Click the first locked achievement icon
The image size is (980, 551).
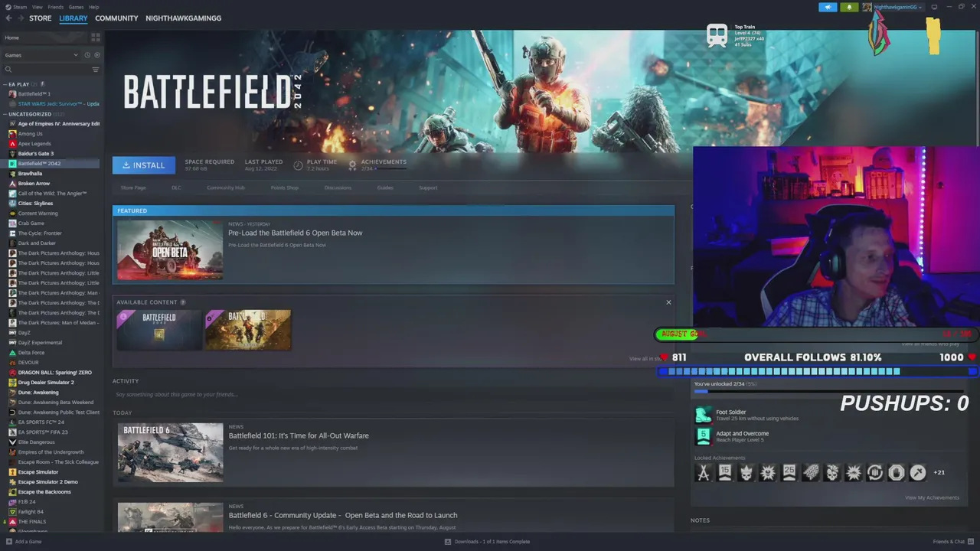(x=703, y=472)
